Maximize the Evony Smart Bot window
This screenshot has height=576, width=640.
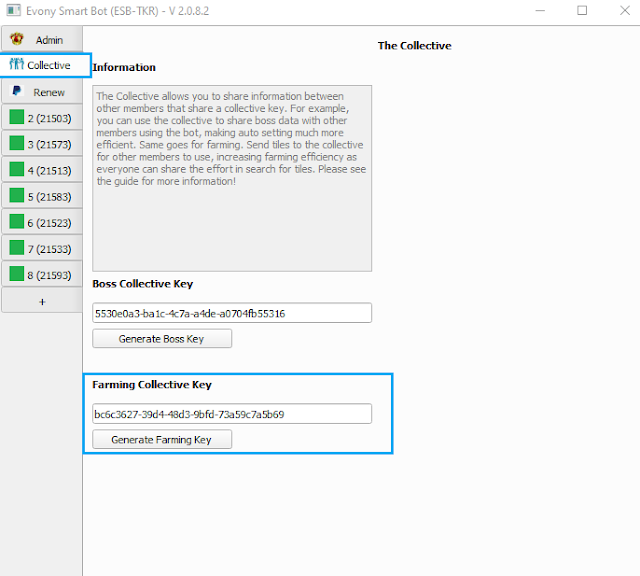(x=582, y=11)
